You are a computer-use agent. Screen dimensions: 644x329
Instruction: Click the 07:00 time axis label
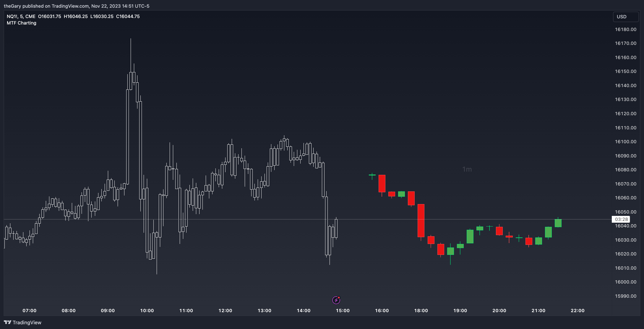[x=30, y=311]
